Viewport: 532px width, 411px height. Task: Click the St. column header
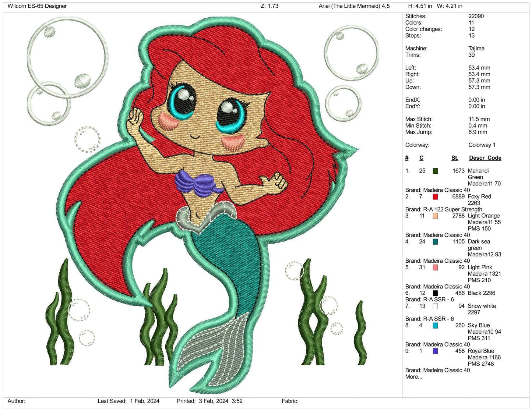[x=455, y=158]
